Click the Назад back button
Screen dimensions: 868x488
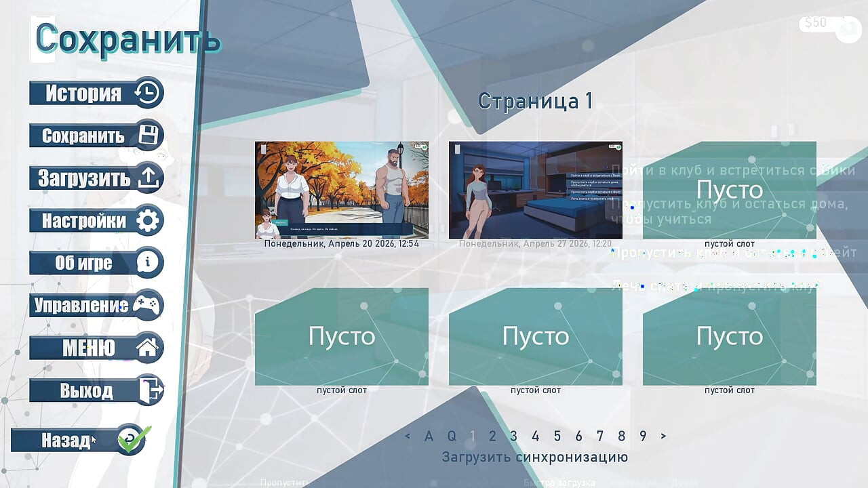78,441
